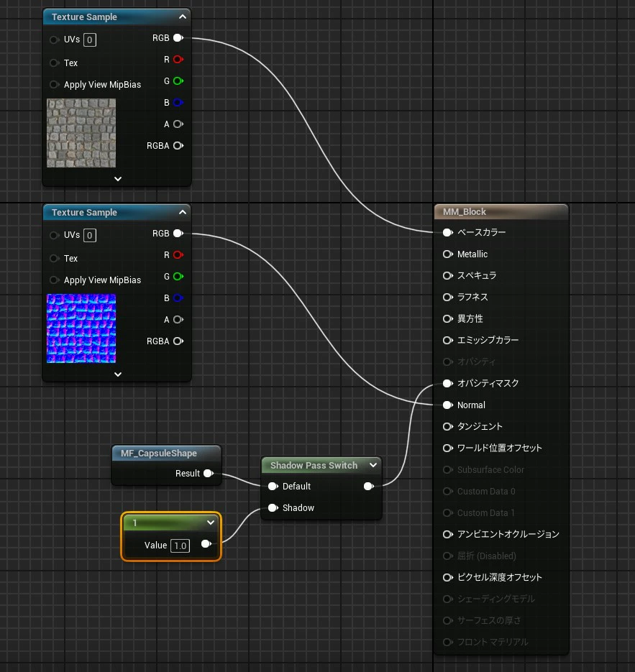Select the cobblestone texture preview thumbnail
Image resolution: width=635 pixels, height=672 pixels.
(x=81, y=133)
